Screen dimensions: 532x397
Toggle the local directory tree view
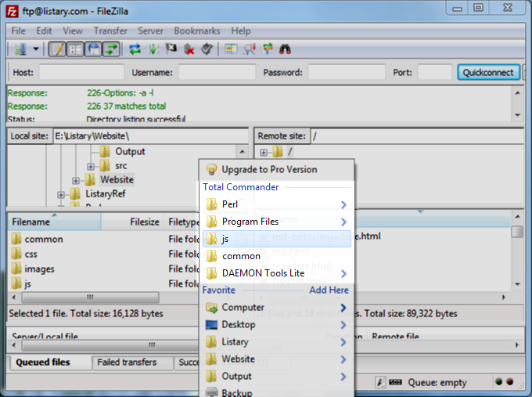75,49
